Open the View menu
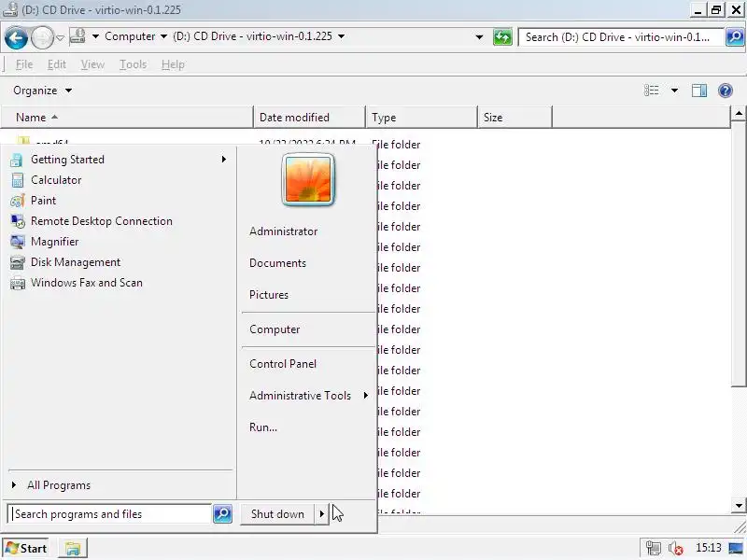This screenshot has width=747, height=560. pos(92,64)
